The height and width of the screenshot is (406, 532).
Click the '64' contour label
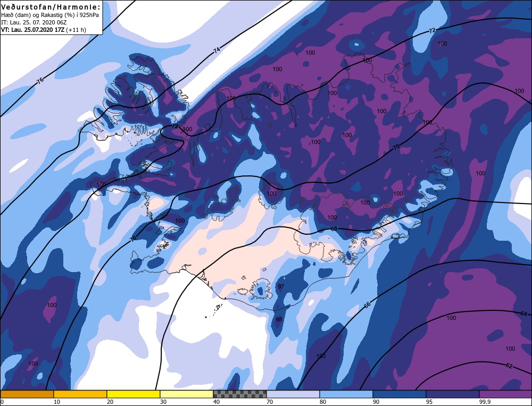pos(524,314)
